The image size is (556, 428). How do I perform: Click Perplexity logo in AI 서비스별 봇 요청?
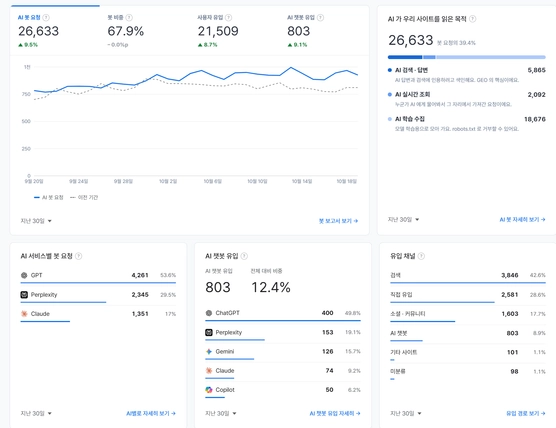[24, 294]
